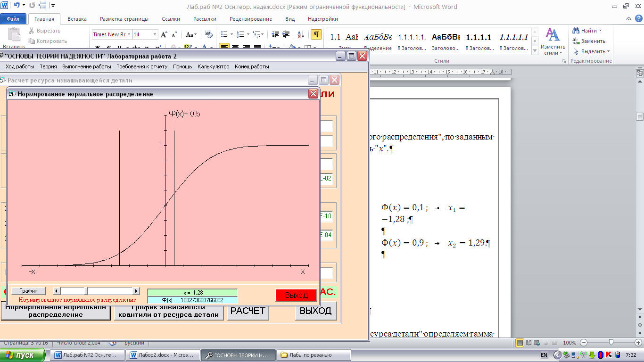Click the Sort icon in the ribbon
The width and height of the screenshot is (644, 362).
point(301,34)
